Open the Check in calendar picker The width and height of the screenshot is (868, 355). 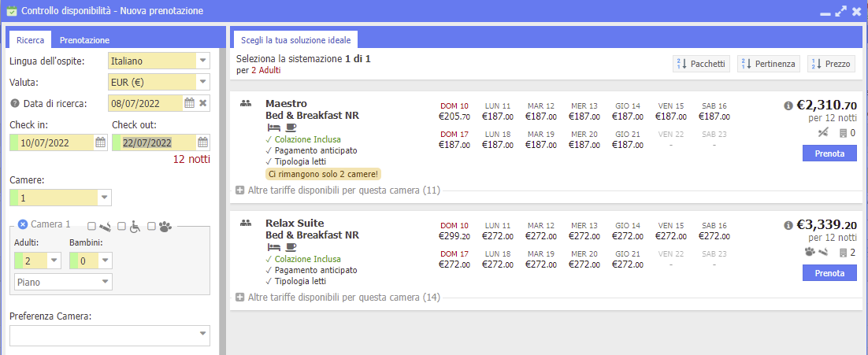coord(100,142)
